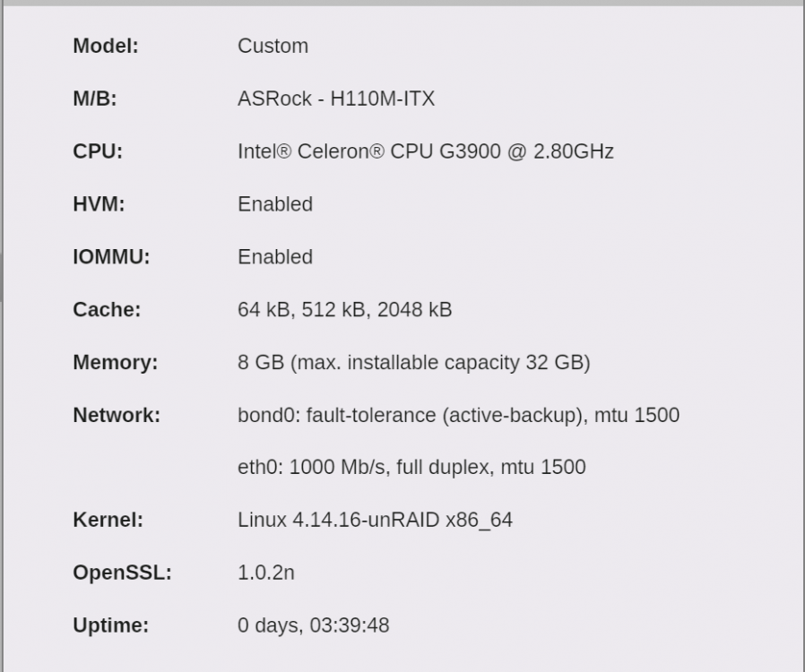
Task: Select the HVM Enabled status
Action: tap(275, 204)
